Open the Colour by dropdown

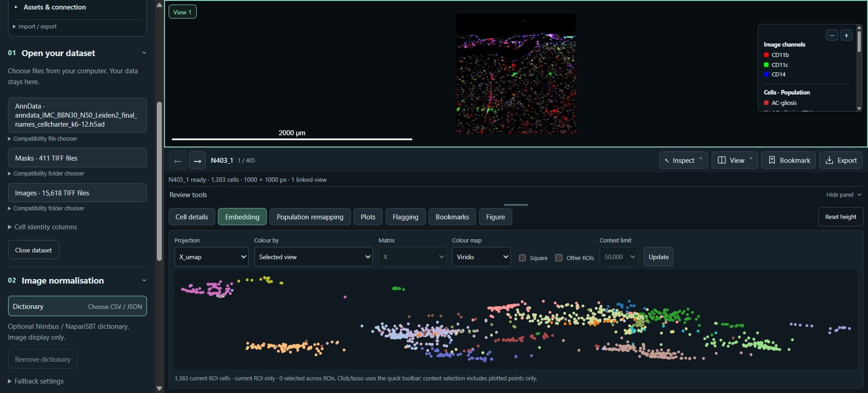pyautogui.click(x=313, y=257)
